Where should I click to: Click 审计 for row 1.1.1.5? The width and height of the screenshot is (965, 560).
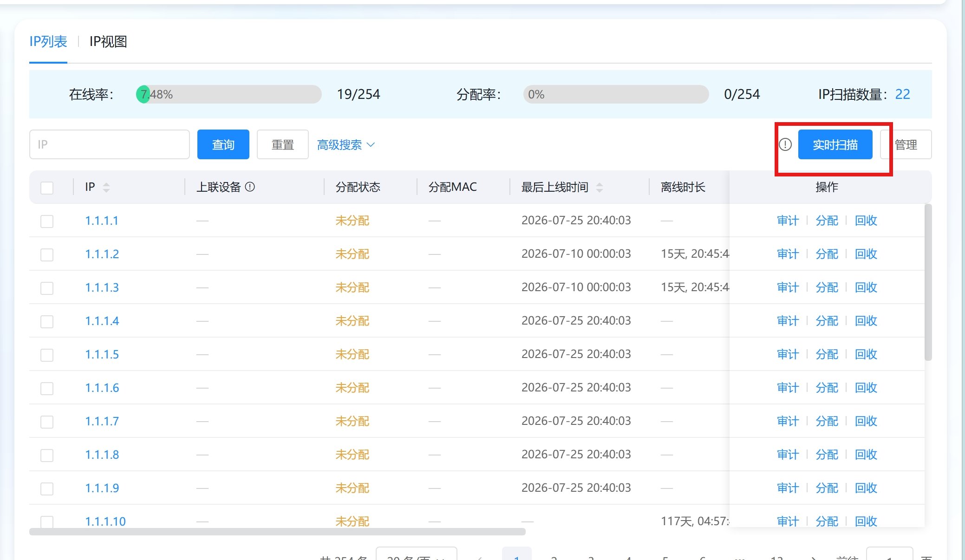pos(788,354)
